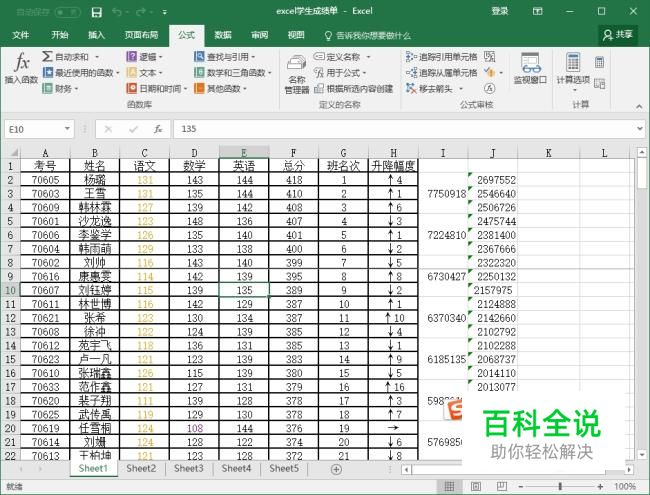Open the Remove Arrows dropdown arrow
The width and height of the screenshot is (650, 495).
click(461, 89)
